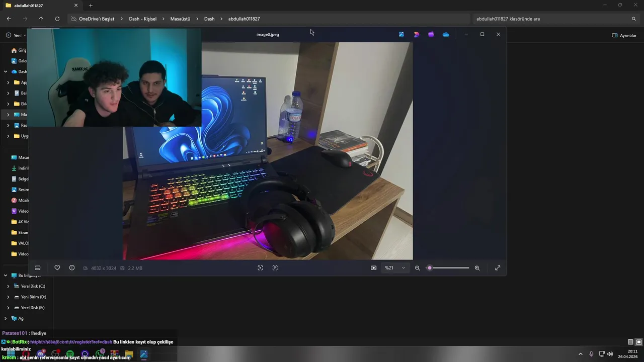Navigate to Dash - Kişisel breadcrumb
644x362 pixels.
143,19
